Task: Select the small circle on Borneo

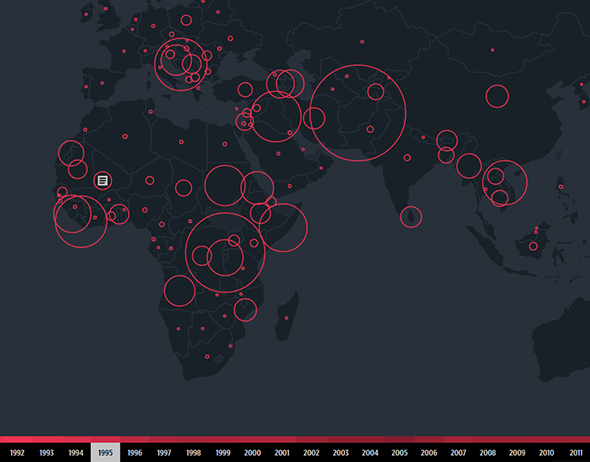Action: coord(533,246)
